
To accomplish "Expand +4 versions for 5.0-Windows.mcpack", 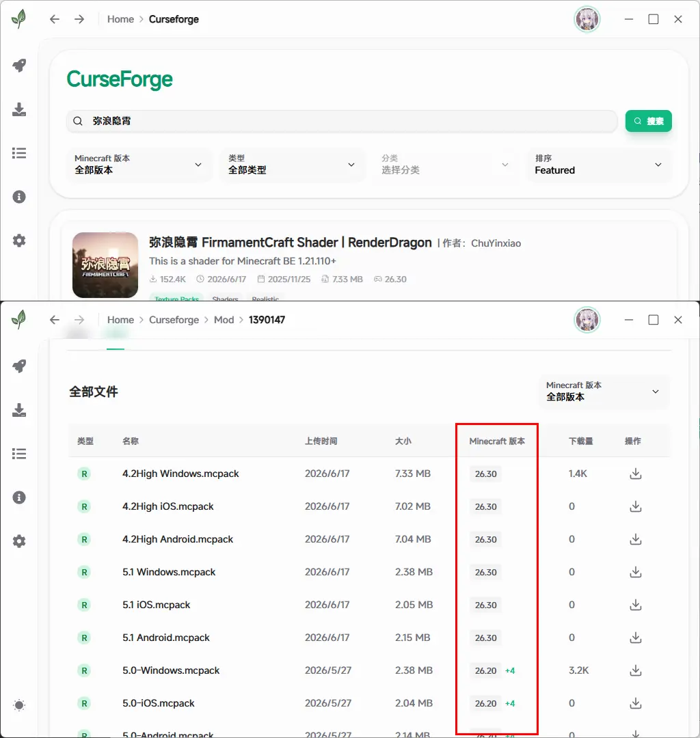I will click(x=510, y=671).
